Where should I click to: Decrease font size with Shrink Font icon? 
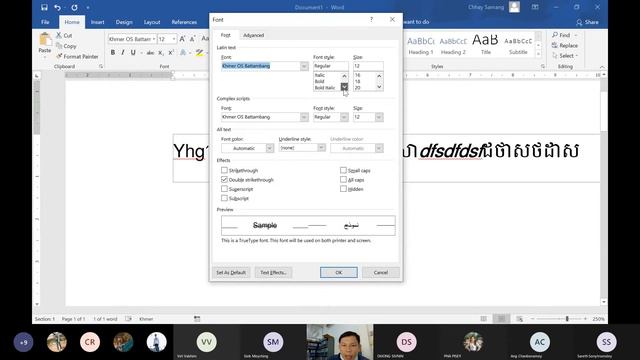193,39
